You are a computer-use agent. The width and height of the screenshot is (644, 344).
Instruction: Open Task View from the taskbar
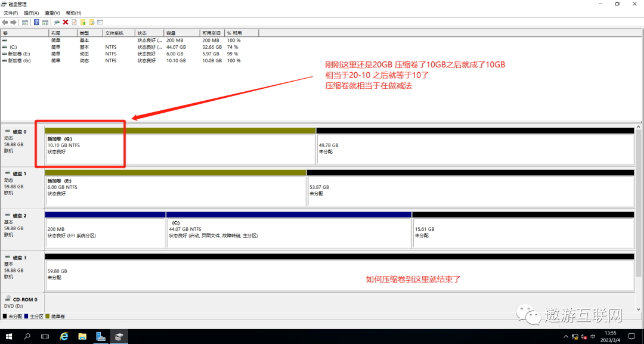45,337
